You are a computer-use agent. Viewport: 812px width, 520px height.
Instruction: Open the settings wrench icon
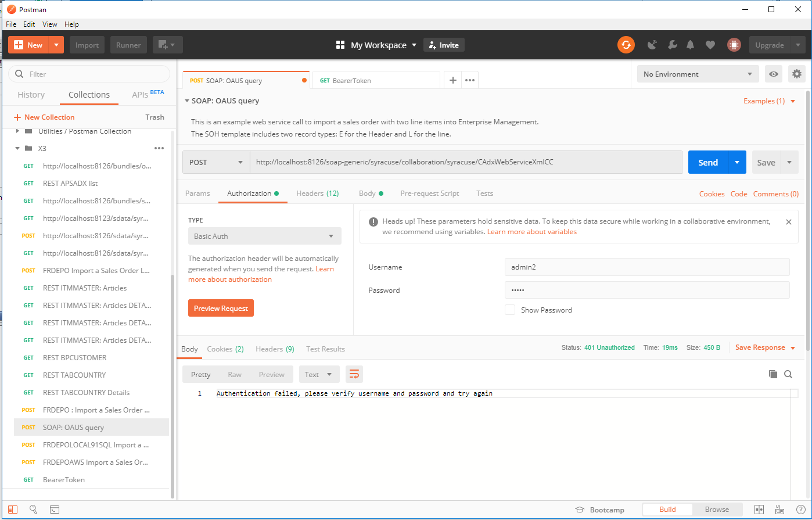pyautogui.click(x=672, y=45)
